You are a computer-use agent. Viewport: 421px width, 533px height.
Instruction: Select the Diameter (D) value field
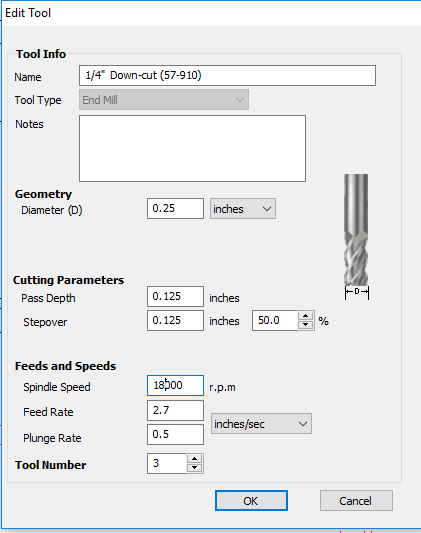pos(175,208)
